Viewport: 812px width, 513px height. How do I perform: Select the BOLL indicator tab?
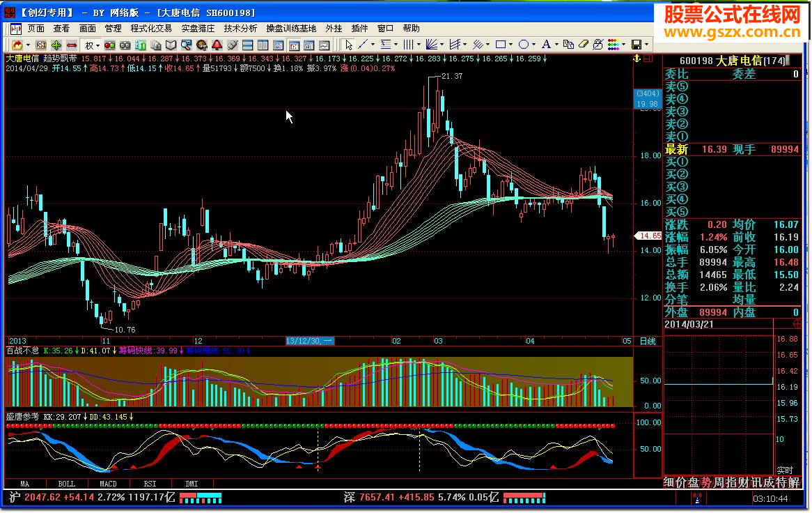pyautogui.click(x=66, y=484)
